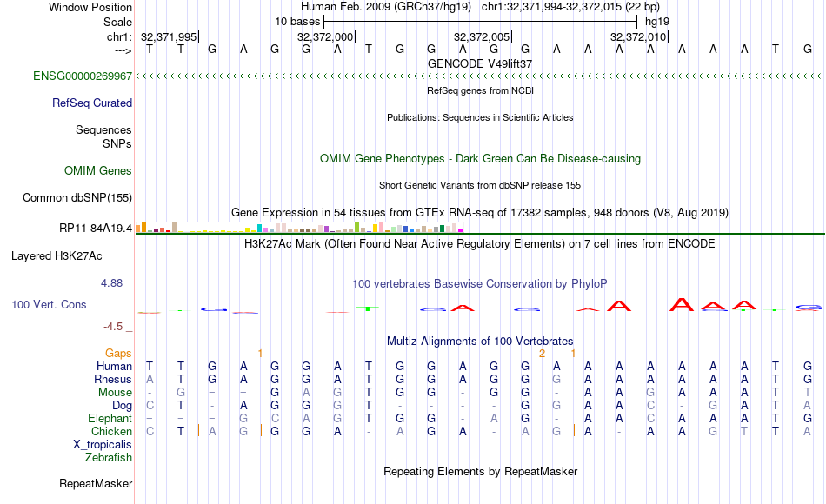
Task: Click 'Repeating Elements by RepeatMasker' title
Action: coord(480,471)
